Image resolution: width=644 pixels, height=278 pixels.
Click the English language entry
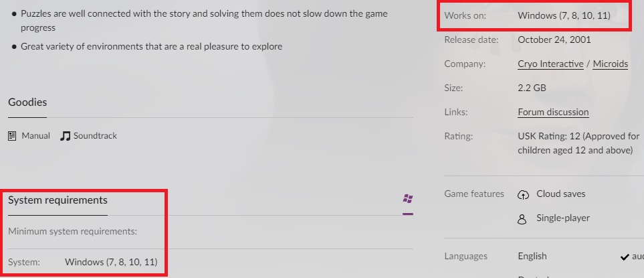(x=532, y=256)
